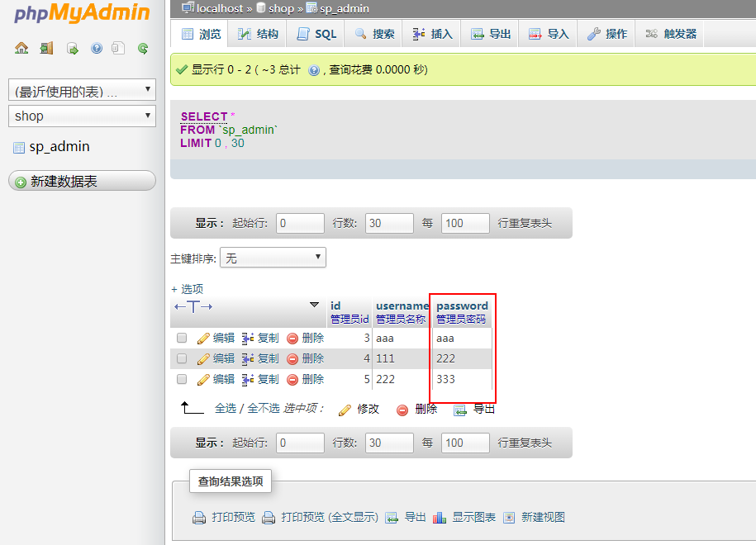Sort by id column header

coord(335,306)
